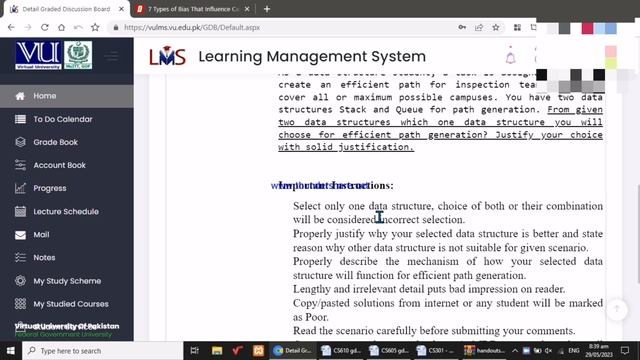Click the To Do Calendar list icon
The height and width of the screenshot is (360, 640).
coord(20,119)
